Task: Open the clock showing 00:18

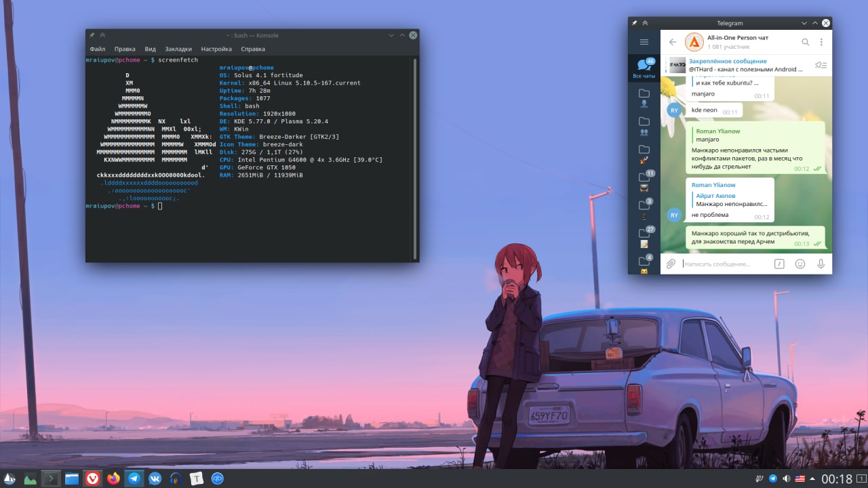Action: pyautogui.click(x=837, y=479)
